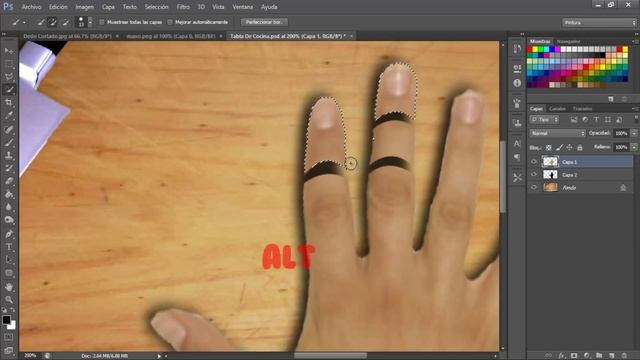Open Relleno slider dropdown arrow

tap(634, 147)
